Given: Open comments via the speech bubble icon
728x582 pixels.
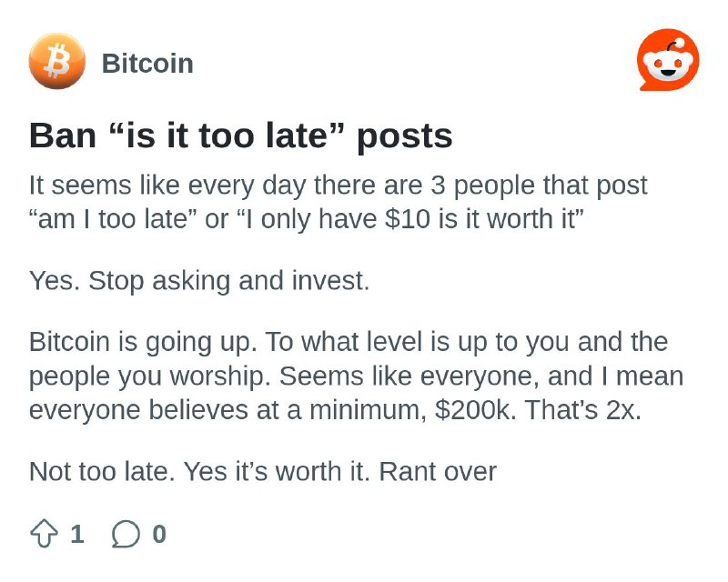Looking at the screenshot, I should (126, 534).
